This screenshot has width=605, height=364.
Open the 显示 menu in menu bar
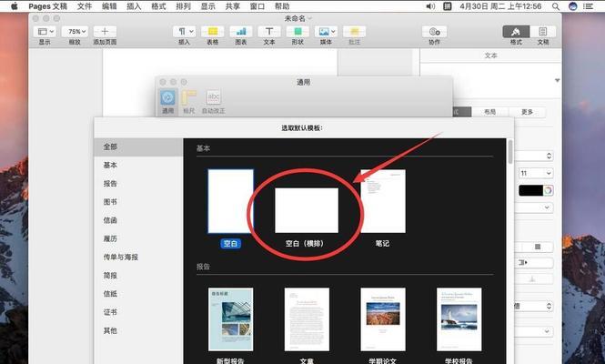tap(208, 6)
